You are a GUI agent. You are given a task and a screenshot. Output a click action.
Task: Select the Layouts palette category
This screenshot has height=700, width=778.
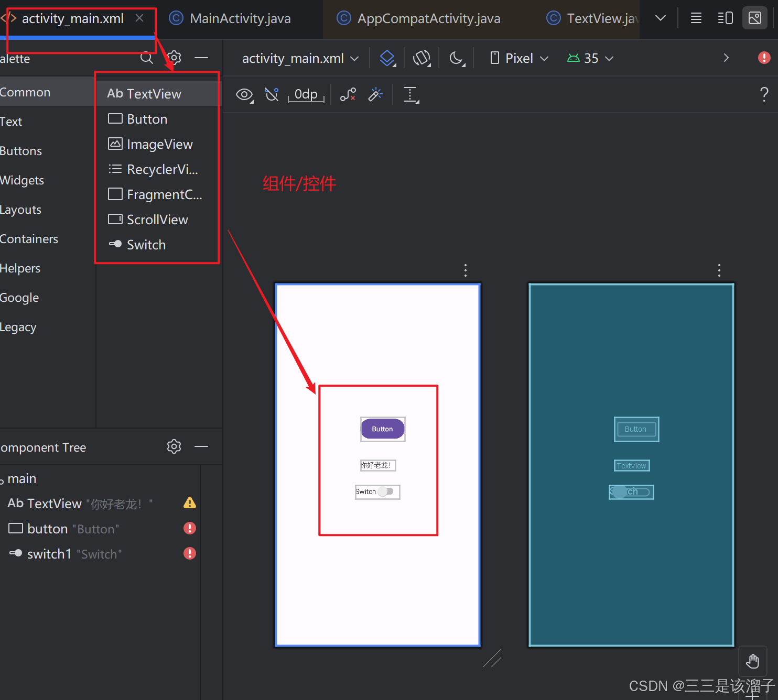point(21,210)
